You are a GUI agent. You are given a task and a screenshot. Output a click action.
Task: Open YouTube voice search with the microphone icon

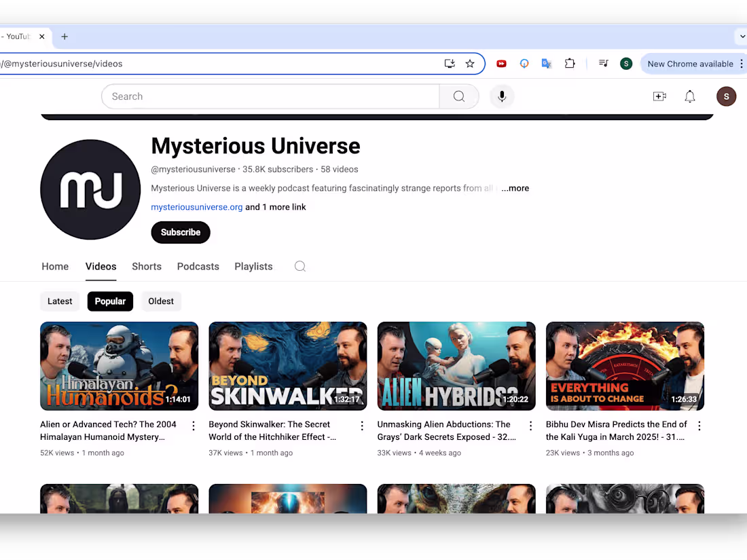502,96
